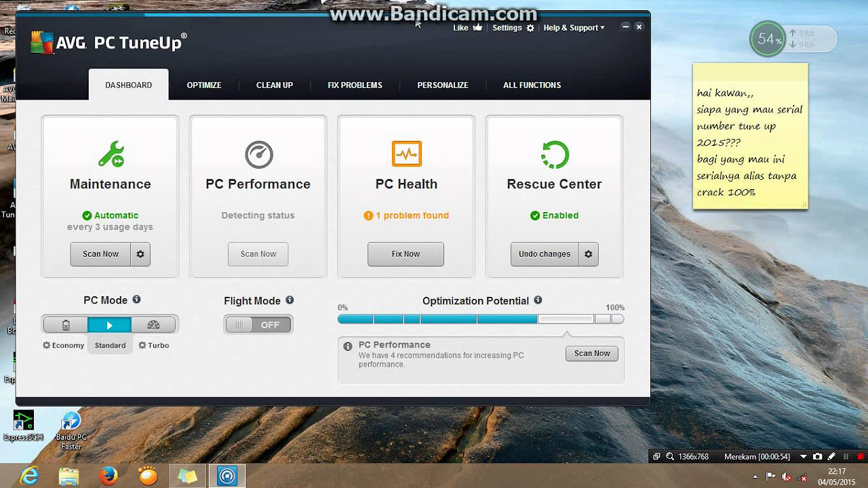Open Internet Explorer from taskbar

29,476
